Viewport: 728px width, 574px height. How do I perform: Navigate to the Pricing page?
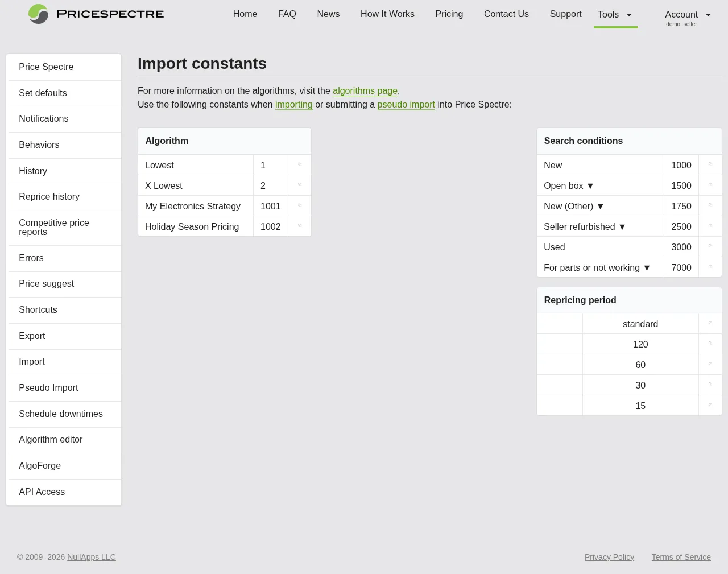point(449,14)
